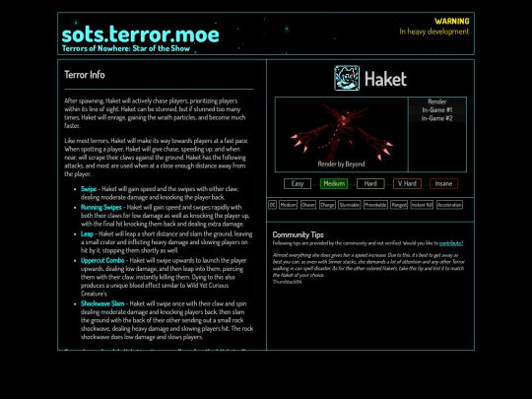The image size is (532, 399).
Task: Click the Haket render image
Action: point(341,134)
